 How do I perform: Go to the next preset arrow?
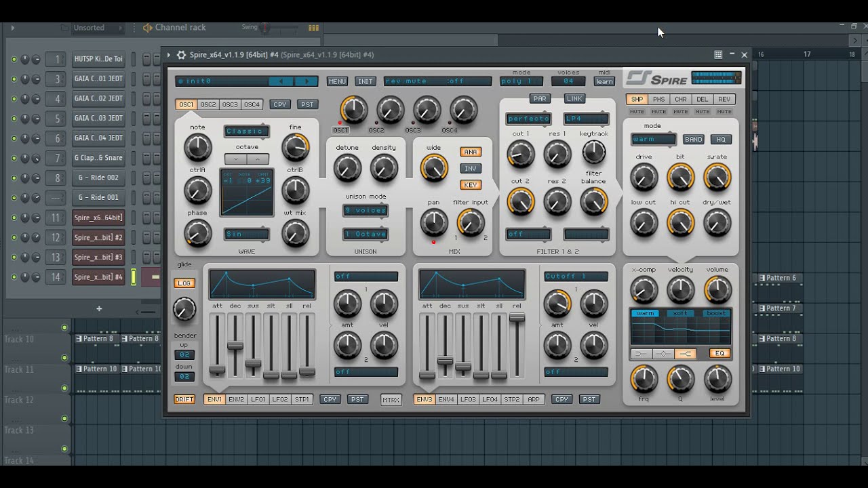tap(307, 81)
